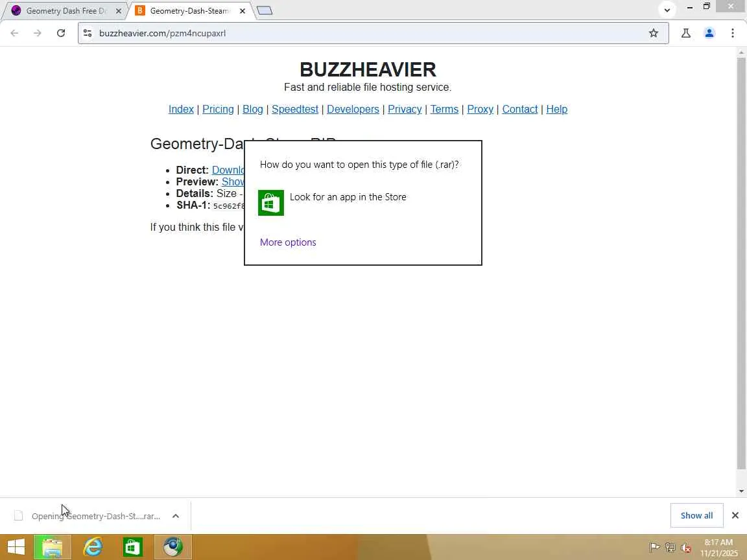Open Internet Explorer from taskbar
Image resolution: width=747 pixels, height=560 pixels.
[x=93, y=547]
